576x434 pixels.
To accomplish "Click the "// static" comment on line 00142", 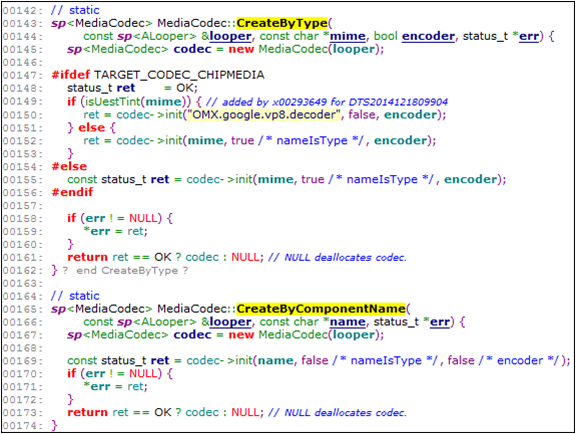I will [75, 10].
